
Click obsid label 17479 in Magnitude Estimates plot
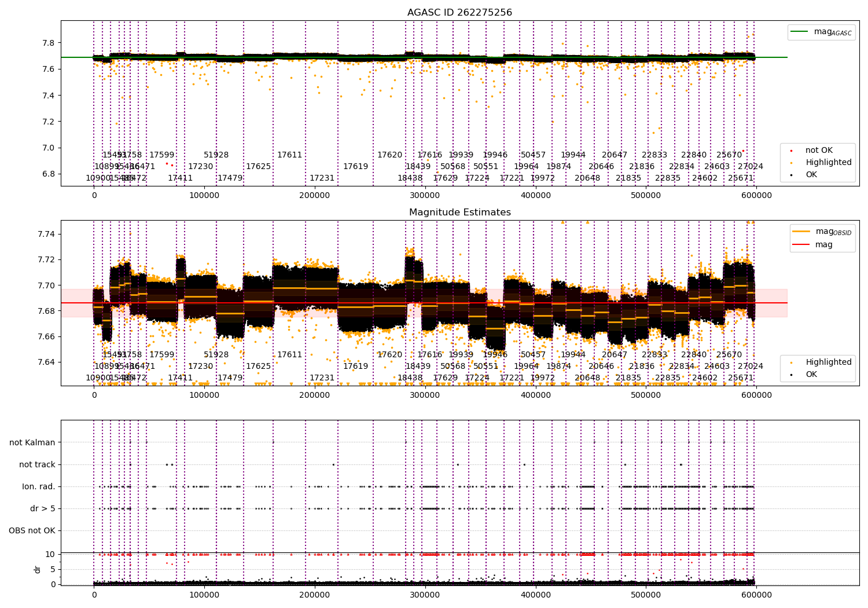pyautogui.click(x=230, y=378)
